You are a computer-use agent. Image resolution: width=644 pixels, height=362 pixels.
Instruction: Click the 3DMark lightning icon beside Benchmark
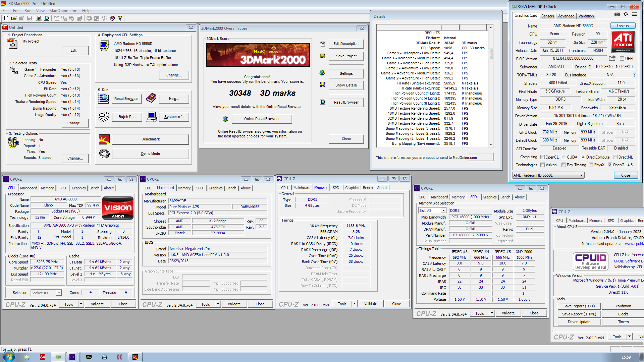pyautogui.click(x=104, y=139)
